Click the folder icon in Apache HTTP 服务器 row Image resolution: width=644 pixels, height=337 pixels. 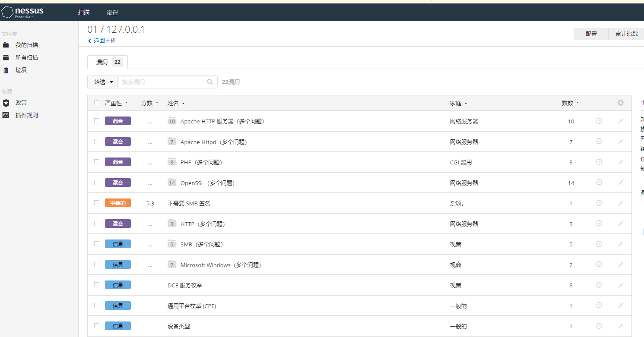[172, 121]
